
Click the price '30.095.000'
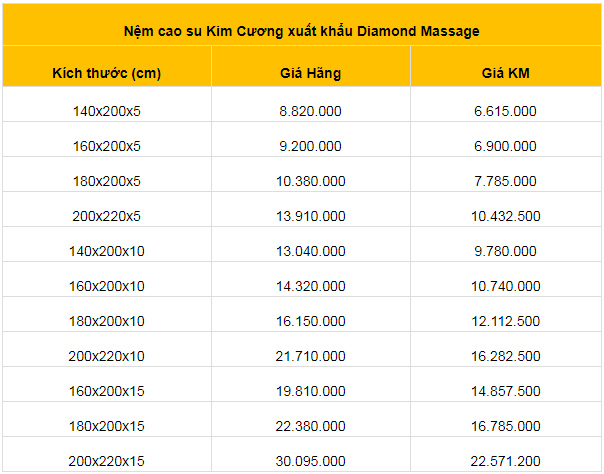coord(310,461)
